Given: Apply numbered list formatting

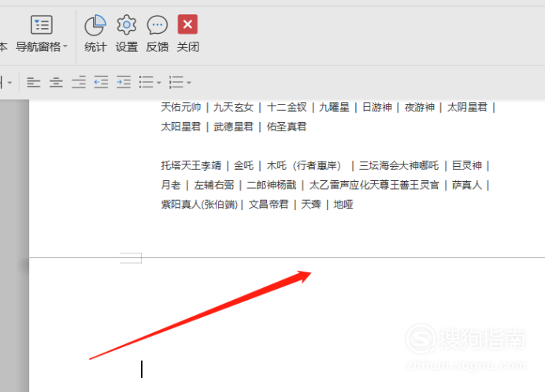Looking at the screenshot, I should point(176,83).
